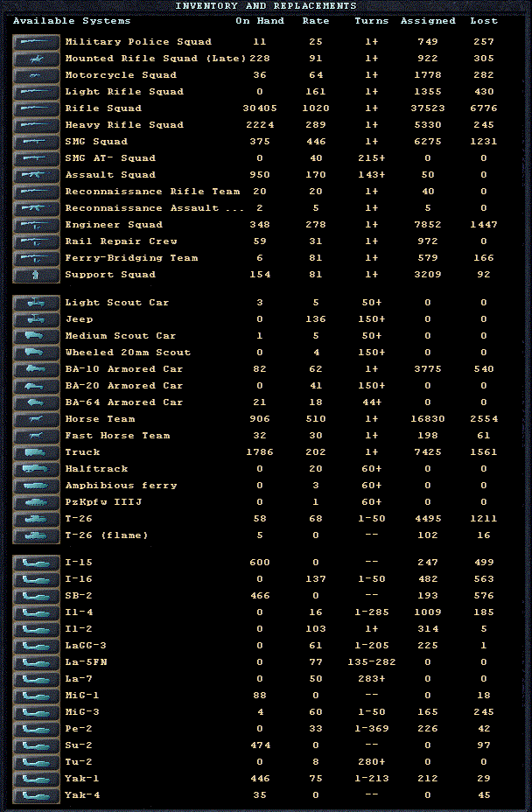Image resolution: width=532 pixels, height=812 pixels.
Task: Open the Motorcycle Squad icon button
Action: (x=36, y=75)
